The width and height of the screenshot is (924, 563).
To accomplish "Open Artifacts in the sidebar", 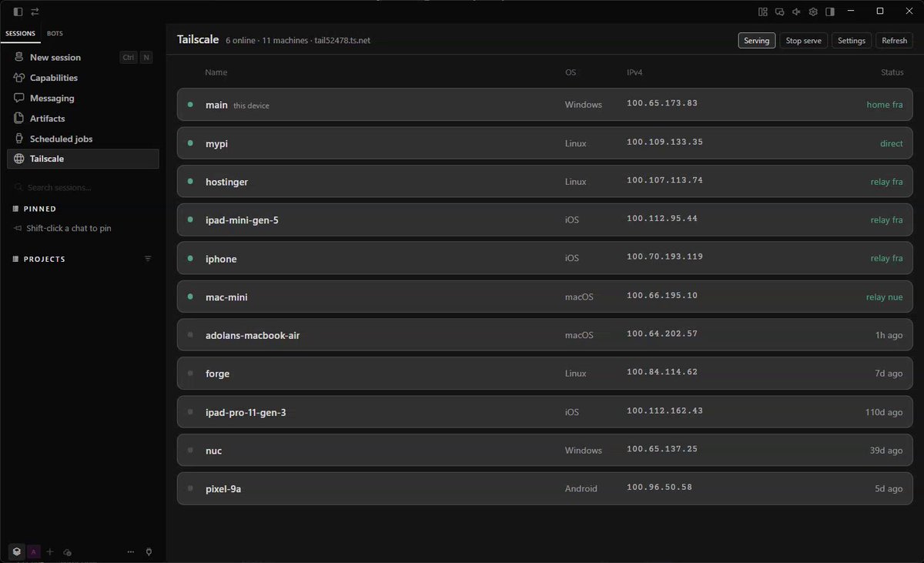I will 82,119.
